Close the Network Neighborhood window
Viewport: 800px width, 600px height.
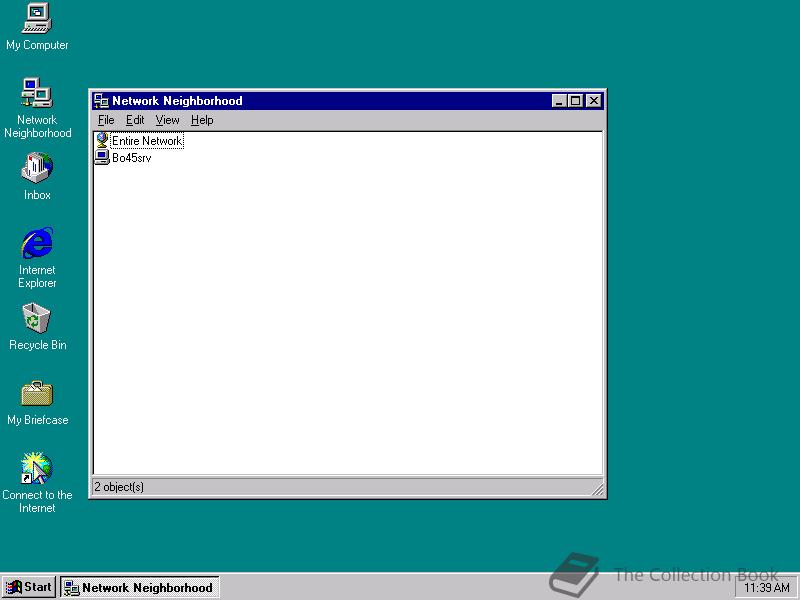click(x=594, y=101)
